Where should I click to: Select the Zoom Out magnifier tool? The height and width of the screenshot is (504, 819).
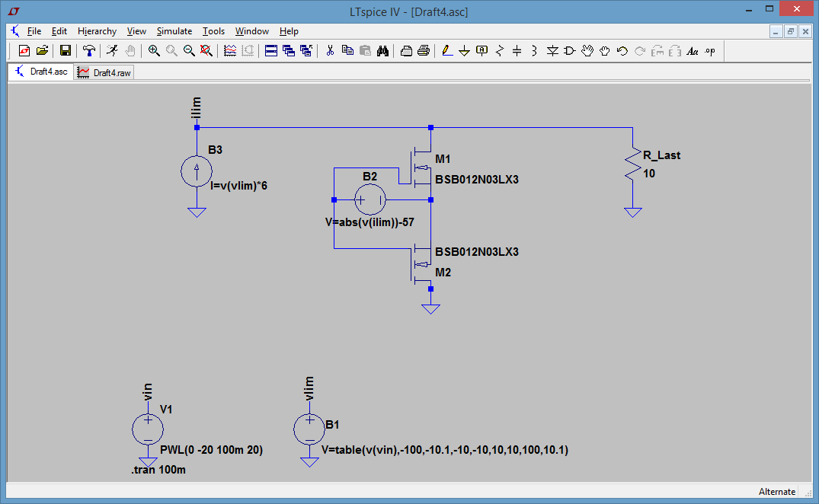(x=189, y=50)
